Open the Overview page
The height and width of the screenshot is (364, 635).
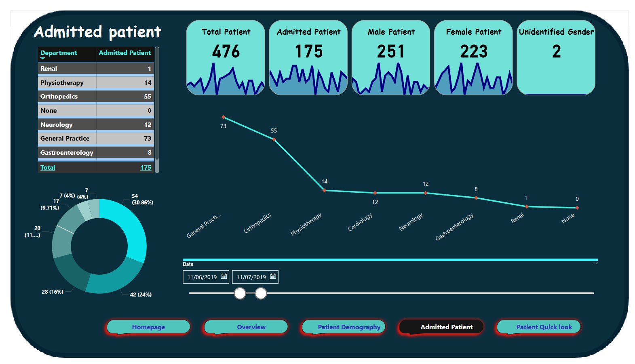tap(247, 327)
